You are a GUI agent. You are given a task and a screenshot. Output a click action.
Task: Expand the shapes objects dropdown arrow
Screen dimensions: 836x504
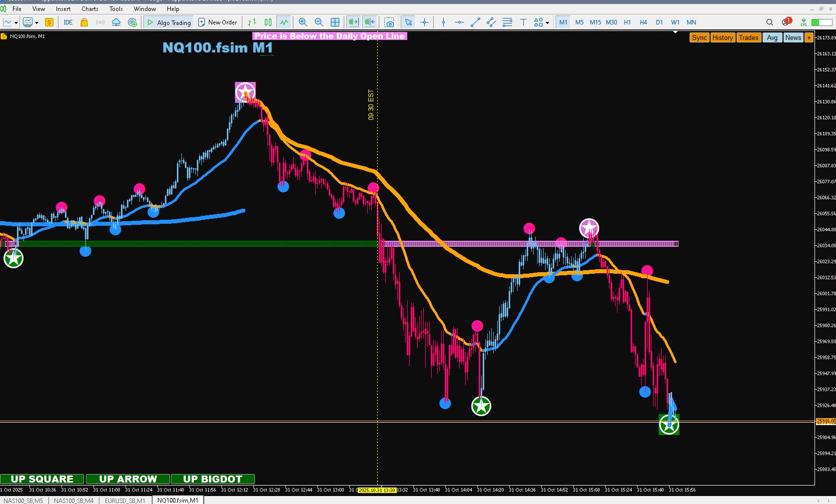pyautogui.click(x=547, y=23)
